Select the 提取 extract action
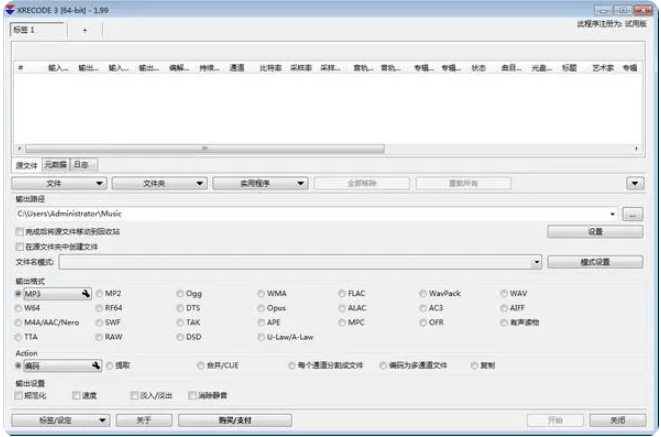Viewport: 661px width, 437px height. (x=110, y=365)
